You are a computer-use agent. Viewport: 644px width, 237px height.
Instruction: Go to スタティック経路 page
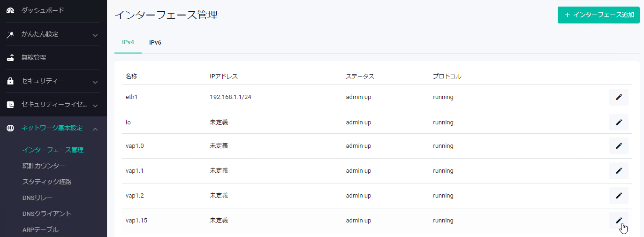click(x=47, y=182)
